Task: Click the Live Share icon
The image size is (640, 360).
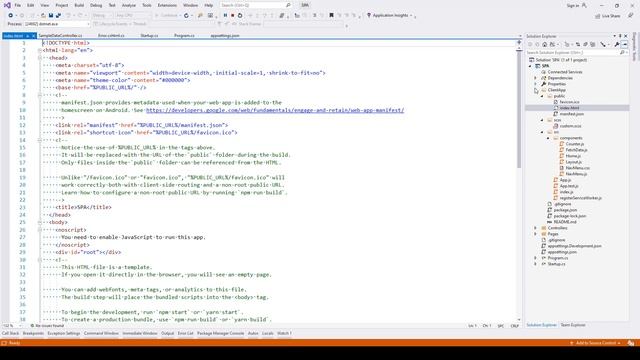Action: 598,16
